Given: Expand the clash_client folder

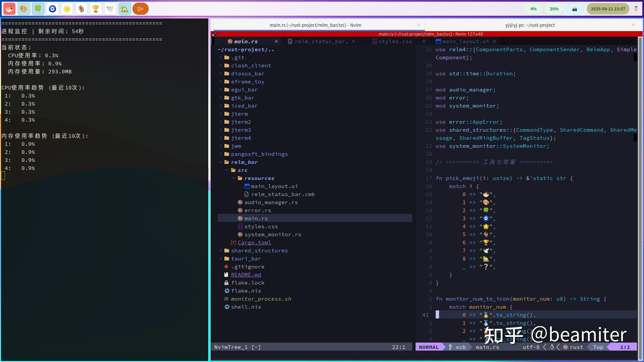Looking at the screenshot, I should (x=220, y=66).
